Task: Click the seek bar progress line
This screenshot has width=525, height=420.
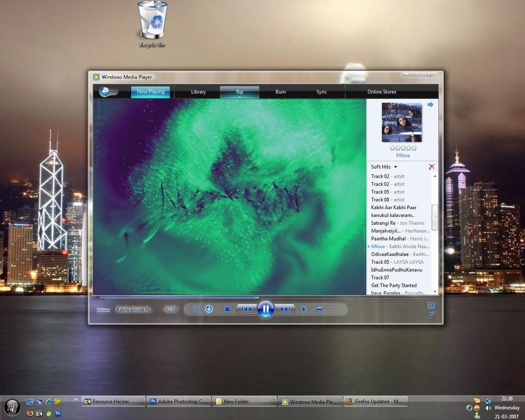Action: click(179, 297)
